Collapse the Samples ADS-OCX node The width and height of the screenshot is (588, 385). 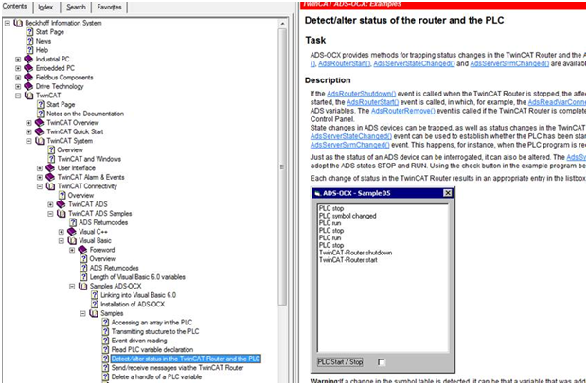pyautogui.click(x=72, y=286)
